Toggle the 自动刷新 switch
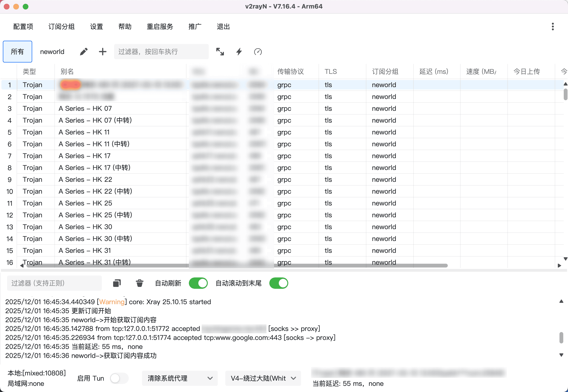This screenshot has height=392, width=568. click(x=198, y=283)
